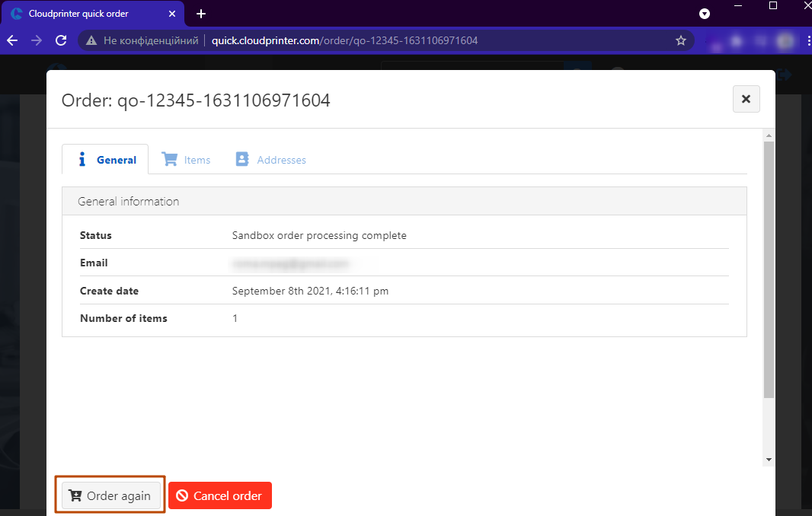Close the Cloudprinter quick order tab
812x516 pixels.
(172, 14)
